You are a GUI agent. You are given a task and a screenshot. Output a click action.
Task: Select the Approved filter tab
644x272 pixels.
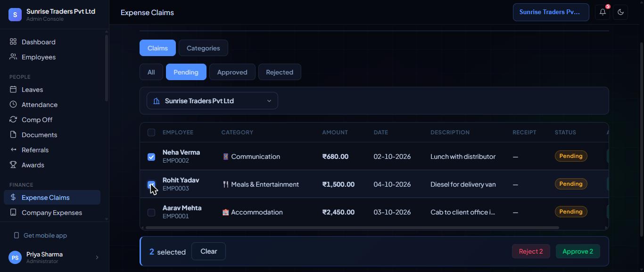coord(232,72)
